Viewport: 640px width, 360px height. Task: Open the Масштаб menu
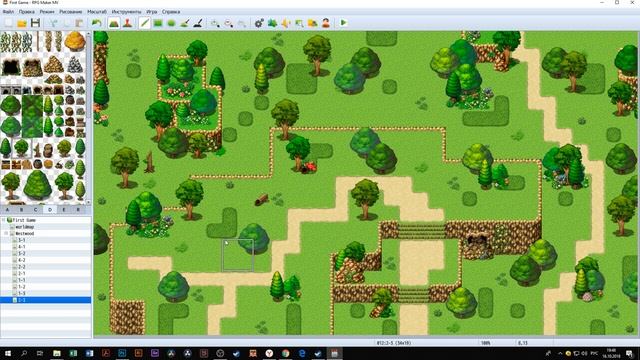pyautogui.click(x=97, y=12)
